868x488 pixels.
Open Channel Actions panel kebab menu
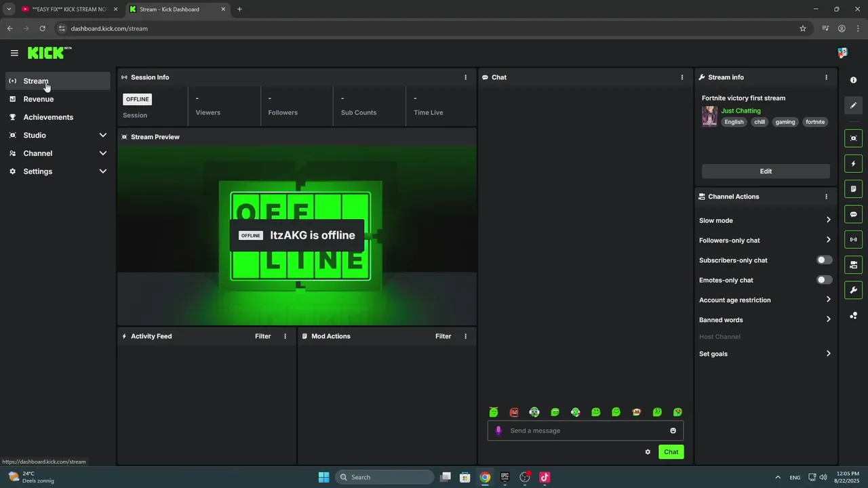tap(826, 197)
